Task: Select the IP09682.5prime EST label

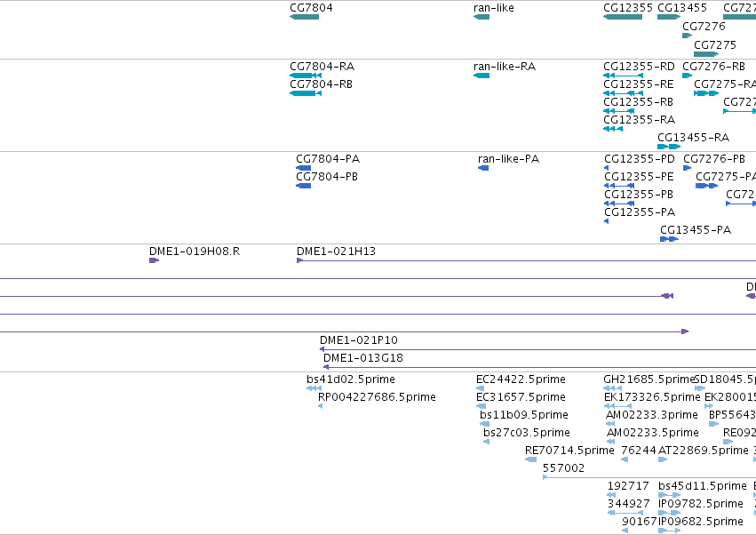Action: [x=701, y=522]
